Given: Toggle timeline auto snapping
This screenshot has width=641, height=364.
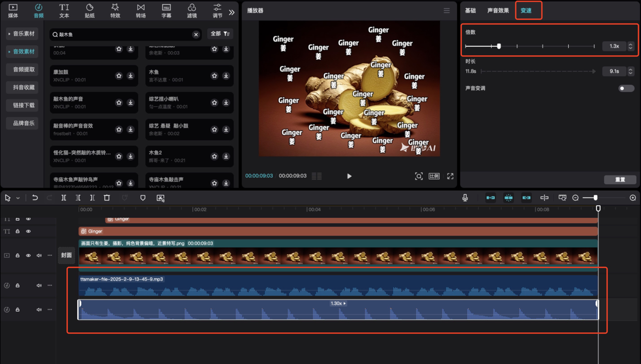Looking at the screenshot, I should pos(509,198).
